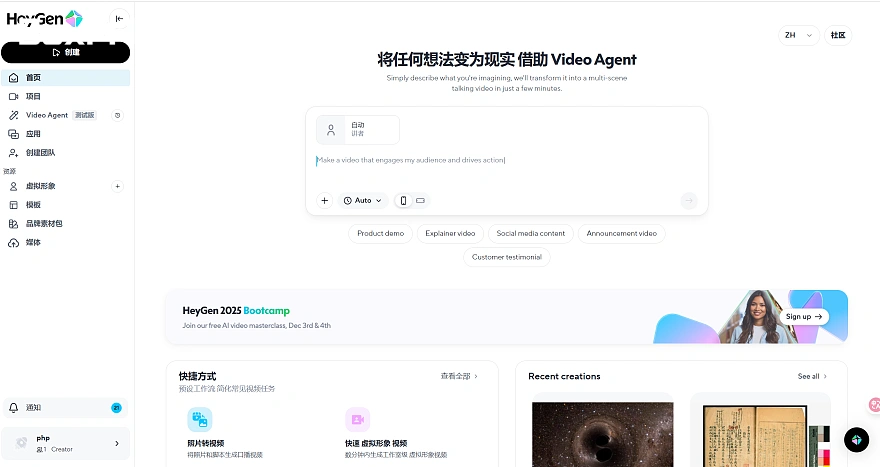
Task: Click the apps icon in sidebar
Action: (13, 134)
